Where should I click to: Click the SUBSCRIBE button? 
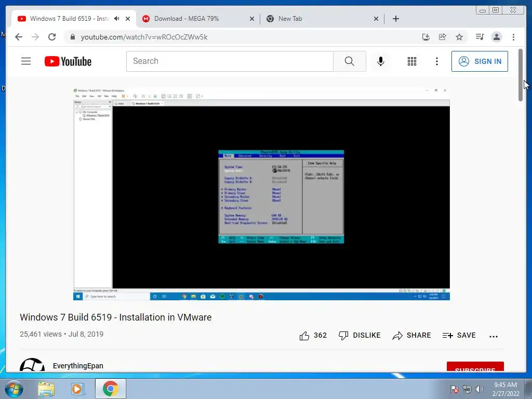coord(475,367)
